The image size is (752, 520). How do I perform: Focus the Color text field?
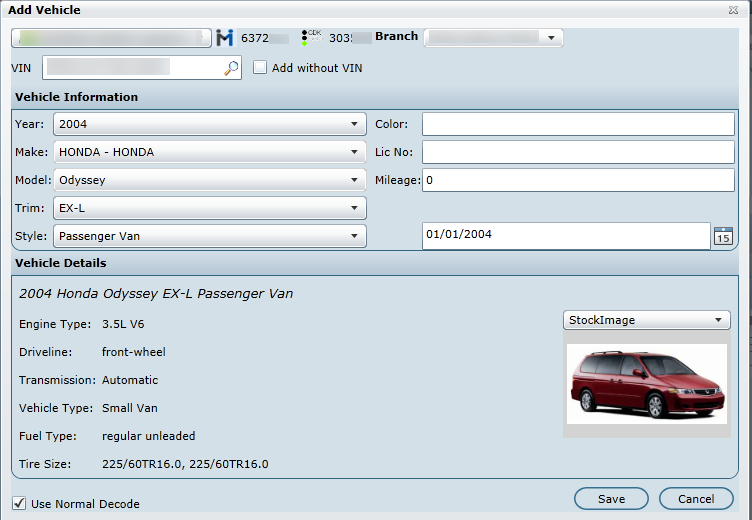(578, 124)
